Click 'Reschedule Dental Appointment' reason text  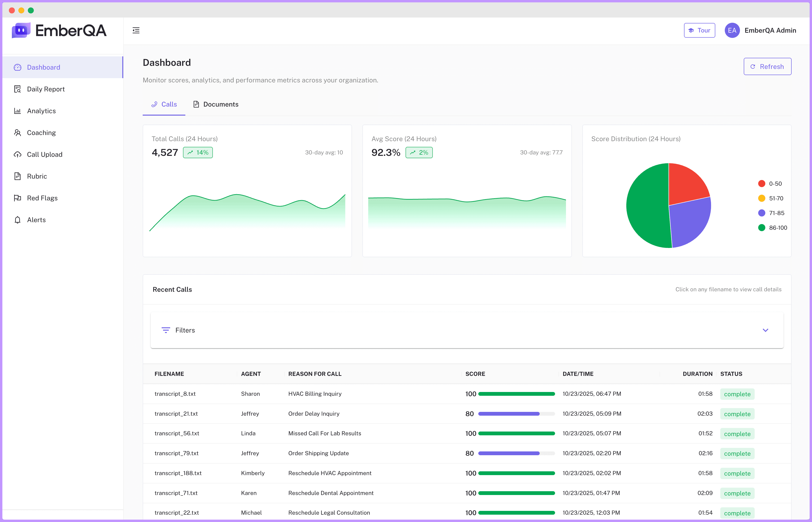[331, 493]
